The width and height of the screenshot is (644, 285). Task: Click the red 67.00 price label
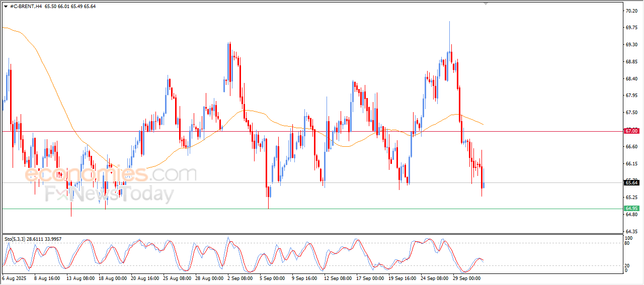631,131
